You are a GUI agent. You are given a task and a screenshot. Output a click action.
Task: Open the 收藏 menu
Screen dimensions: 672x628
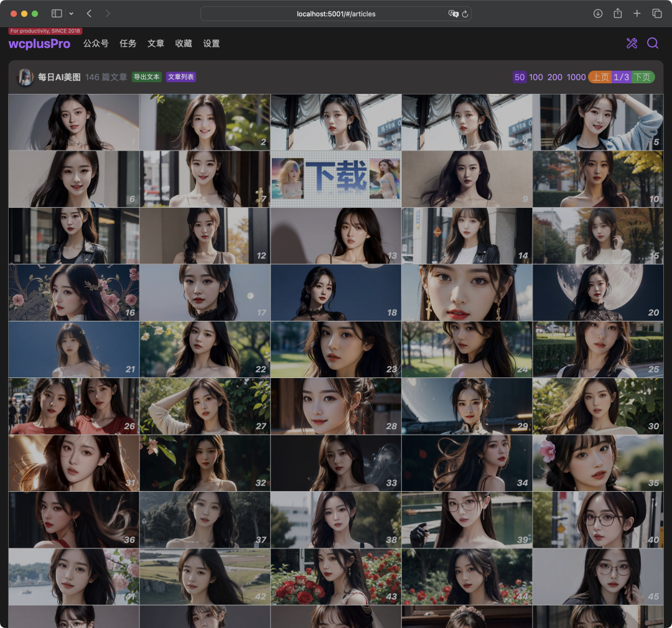(184, 44)
